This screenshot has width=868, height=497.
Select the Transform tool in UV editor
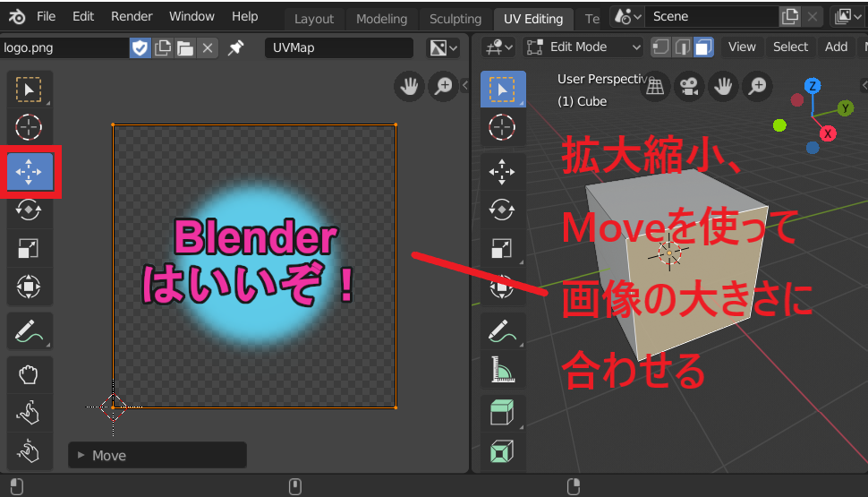pos(29,287)
